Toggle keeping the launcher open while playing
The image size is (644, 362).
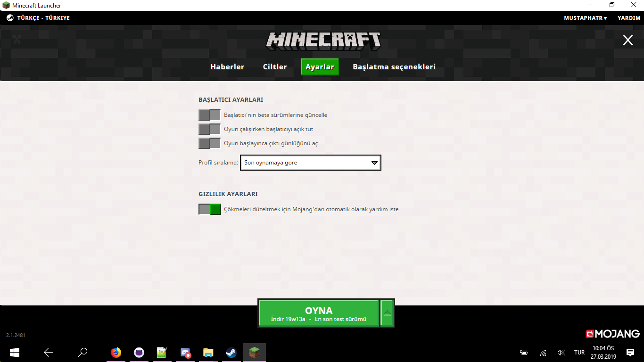click(210, 129)
